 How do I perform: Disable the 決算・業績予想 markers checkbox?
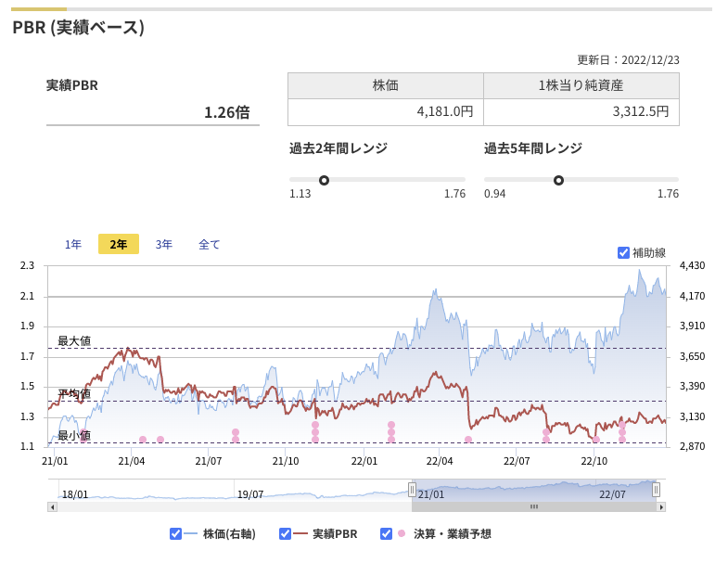click(386, 533)
